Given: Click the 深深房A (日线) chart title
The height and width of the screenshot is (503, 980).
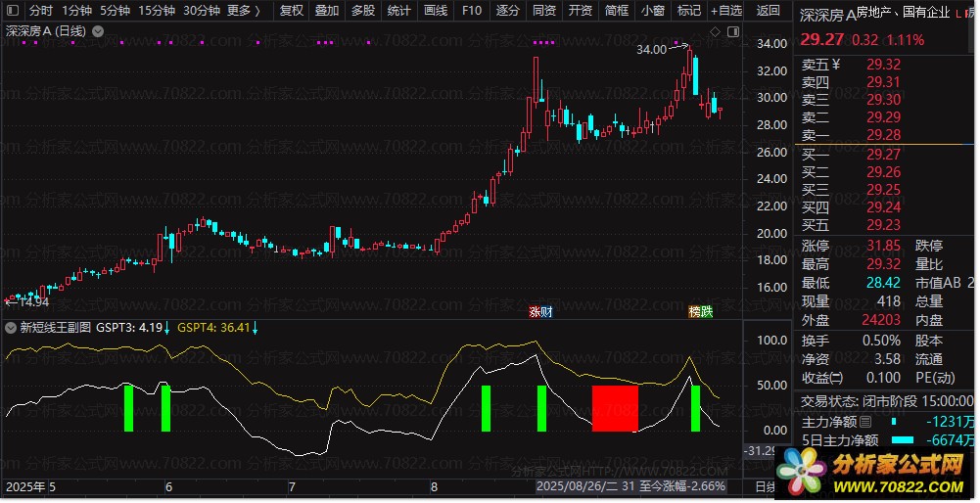Looking at the screenshot, I should (46, 30).
